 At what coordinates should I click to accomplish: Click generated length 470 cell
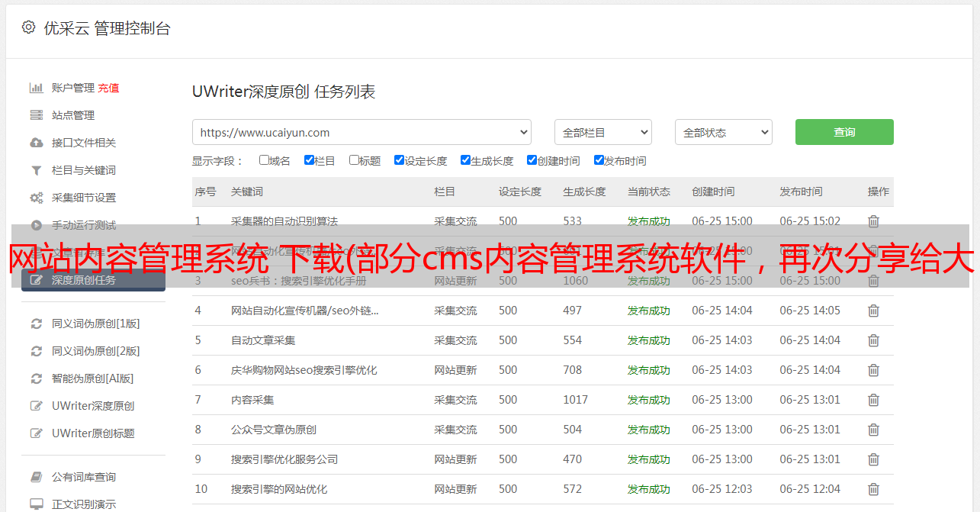pos(573,459)
